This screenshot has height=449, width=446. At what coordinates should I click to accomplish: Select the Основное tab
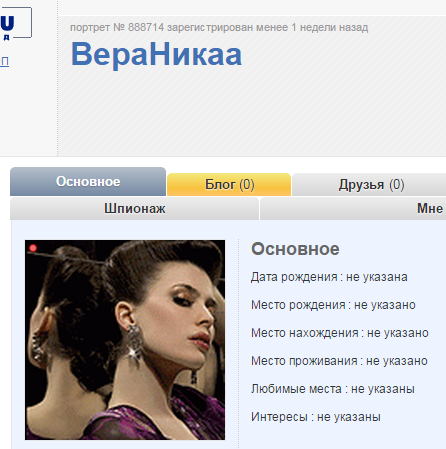click(x=88, y=182)
